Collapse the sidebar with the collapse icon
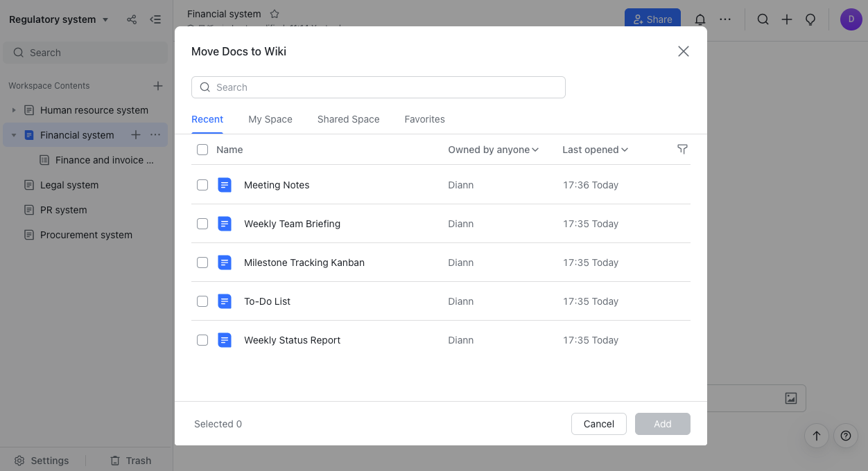Viewport: 868px width, 471px height. coord(155,19)
